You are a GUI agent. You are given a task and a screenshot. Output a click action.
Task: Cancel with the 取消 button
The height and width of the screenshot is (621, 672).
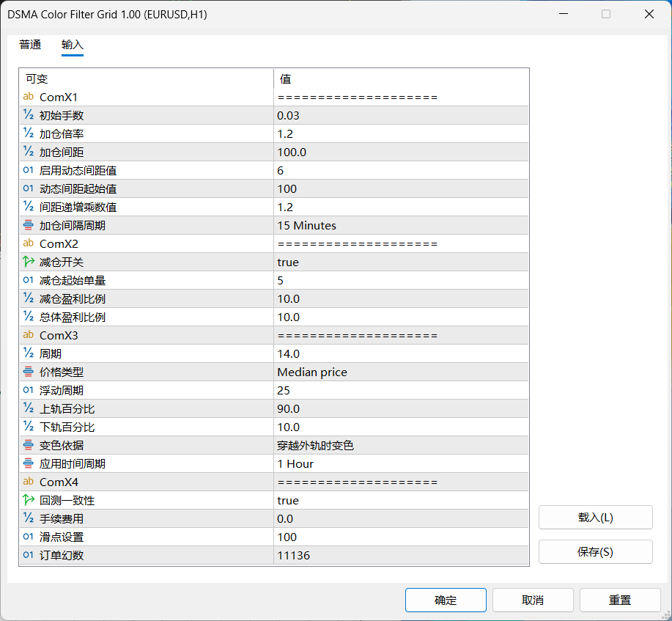point(533,600)
